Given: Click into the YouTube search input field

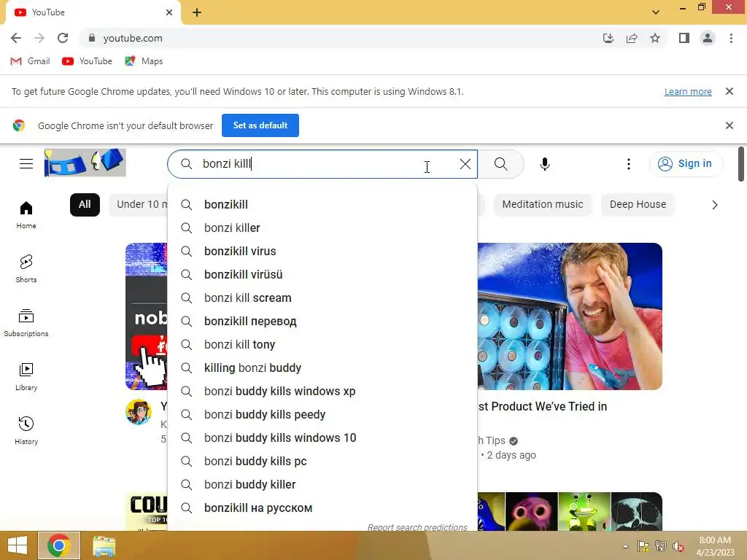Looking at the screenshot, I should click(324, 164).
